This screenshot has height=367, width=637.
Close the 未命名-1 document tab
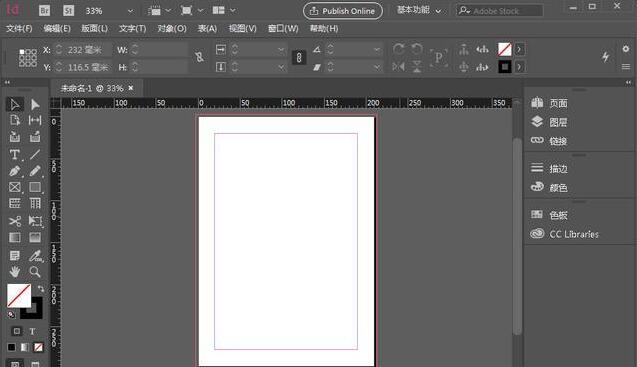(x=130, y=88)
